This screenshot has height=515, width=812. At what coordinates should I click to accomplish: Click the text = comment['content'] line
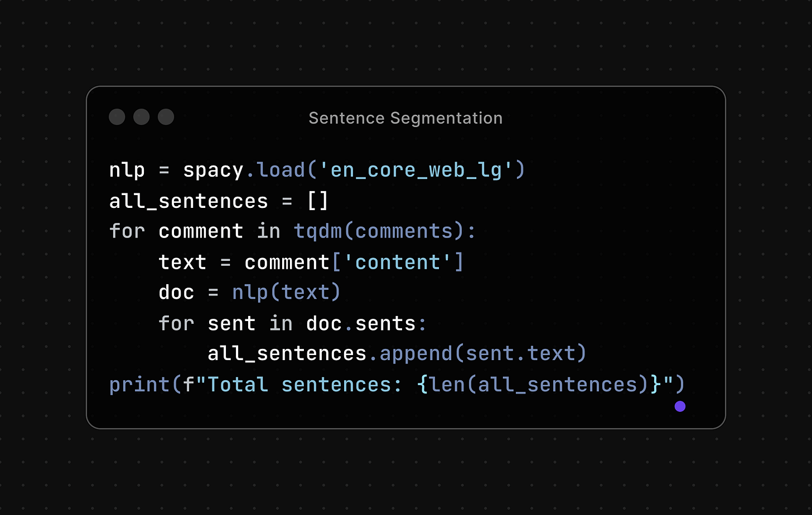pyautogui.click(x=311, y=262)
